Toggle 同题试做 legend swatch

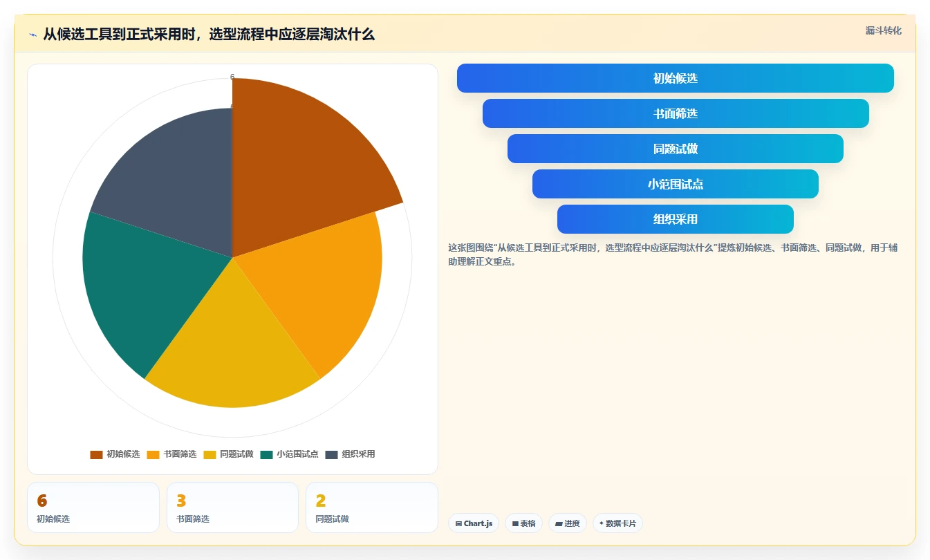[x=210, y=454]
